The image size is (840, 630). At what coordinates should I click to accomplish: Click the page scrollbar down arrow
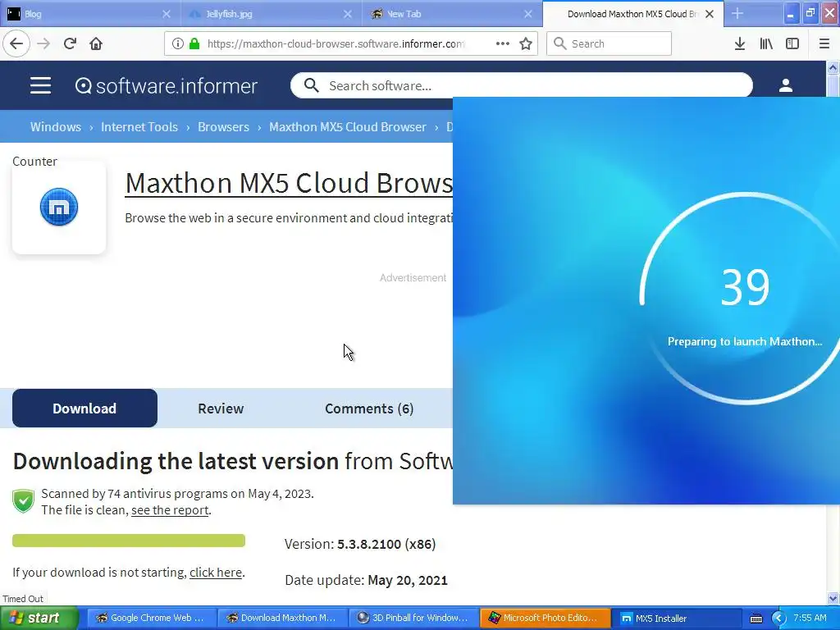click(x=833, y=598)
